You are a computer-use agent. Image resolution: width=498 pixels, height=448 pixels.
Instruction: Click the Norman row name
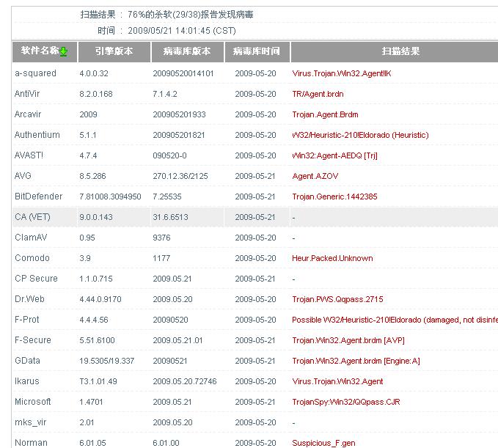(31, 443)
